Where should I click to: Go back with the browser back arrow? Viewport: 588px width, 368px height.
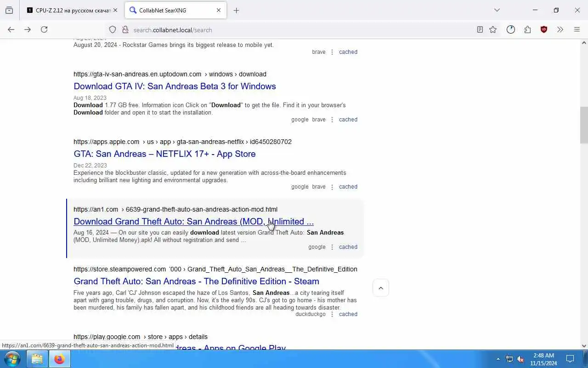11,29
